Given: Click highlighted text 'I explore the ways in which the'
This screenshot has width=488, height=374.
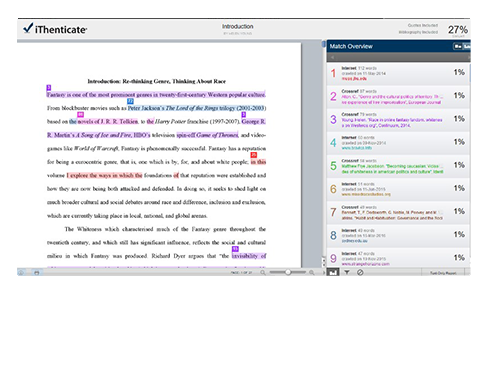Looking at the screenshot, I should click(x=104, y=175).
